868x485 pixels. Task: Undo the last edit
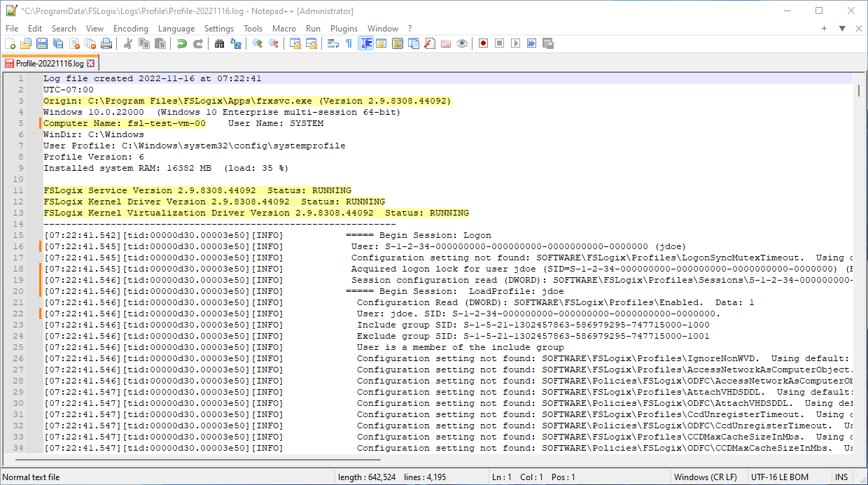click(182, 43)
